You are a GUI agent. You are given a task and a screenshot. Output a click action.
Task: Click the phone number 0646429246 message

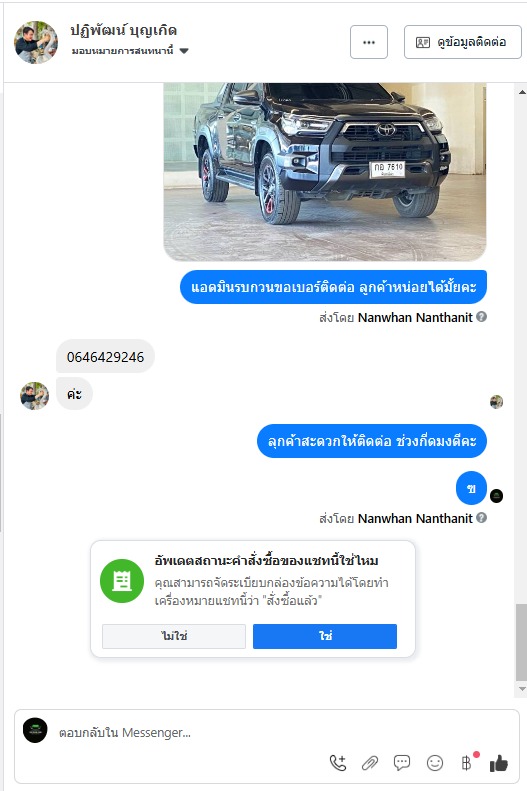tap(105, 357)
